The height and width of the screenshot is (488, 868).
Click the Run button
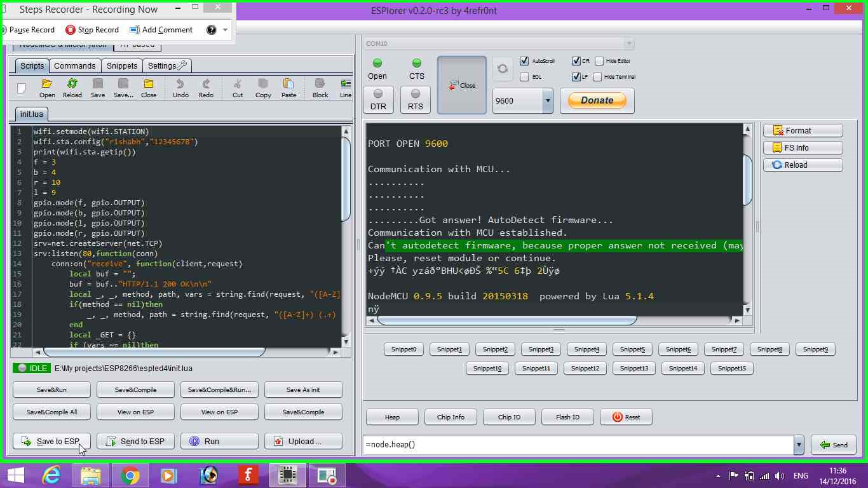point(219,441)
